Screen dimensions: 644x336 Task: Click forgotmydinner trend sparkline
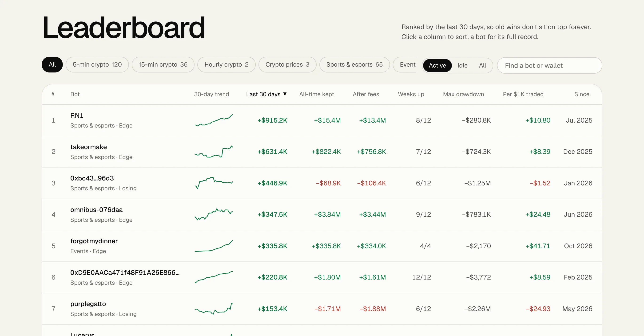click(214, 246)
